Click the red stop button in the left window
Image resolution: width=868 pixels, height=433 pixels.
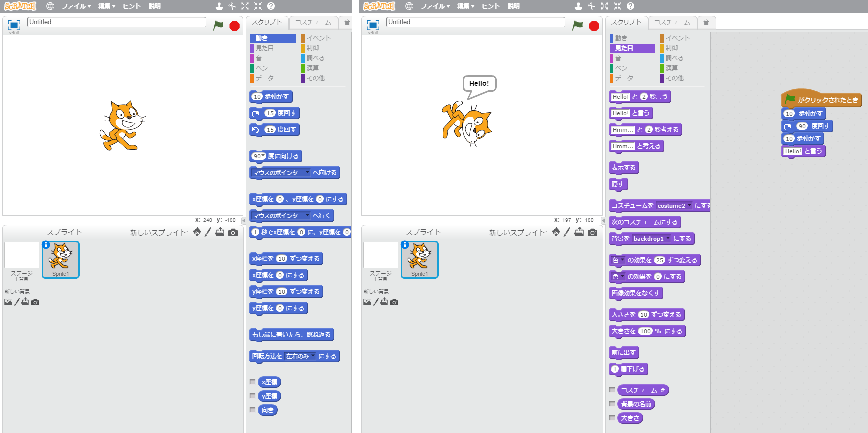tap(234, 26)
